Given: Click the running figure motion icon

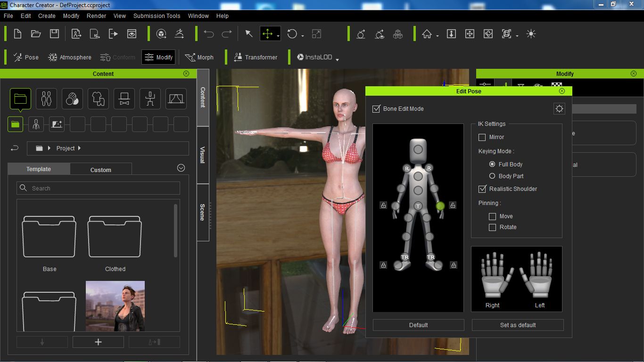Looking at the screenshot, I should [179, 34].
